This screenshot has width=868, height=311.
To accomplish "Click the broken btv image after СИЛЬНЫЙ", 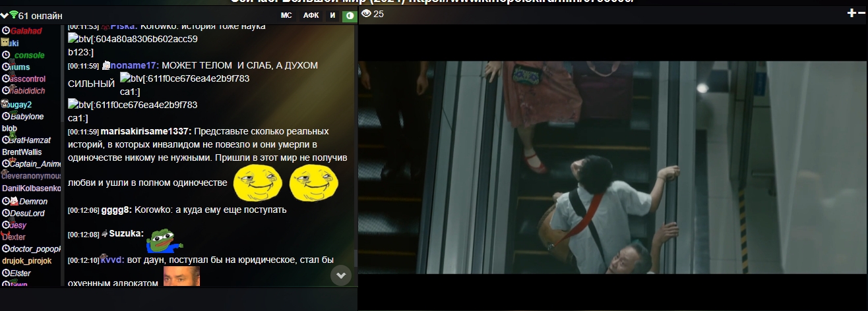I will (185, 84).
